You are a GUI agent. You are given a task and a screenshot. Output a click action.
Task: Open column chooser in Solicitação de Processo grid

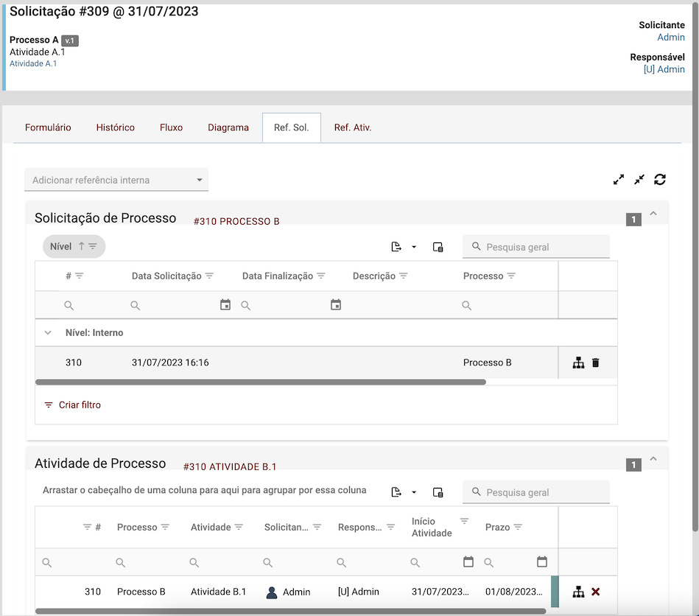coord(438,247)
